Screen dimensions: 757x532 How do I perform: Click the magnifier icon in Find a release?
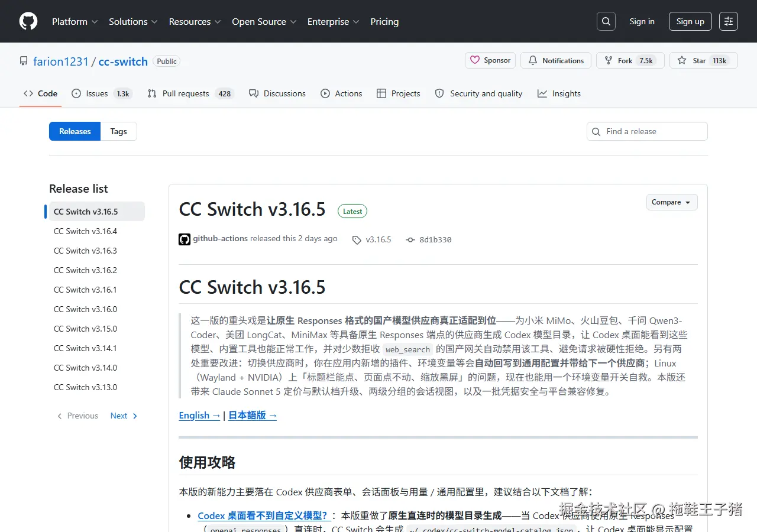[596, 132]
